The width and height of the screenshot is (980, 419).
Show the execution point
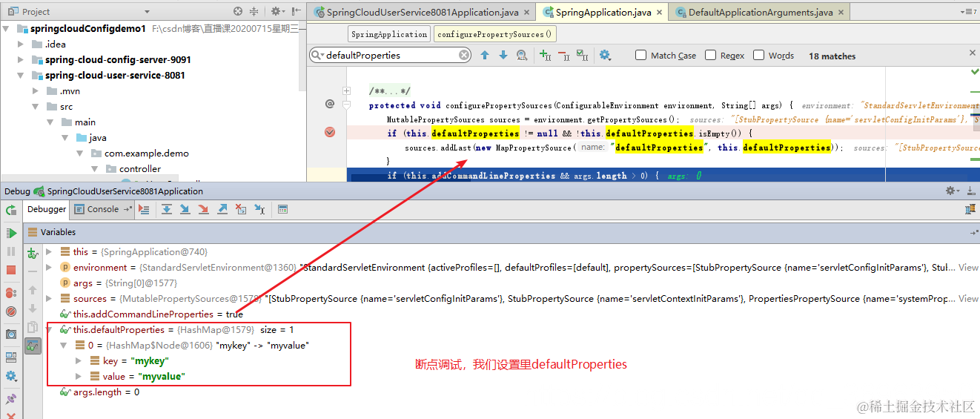tap(144, 210)
